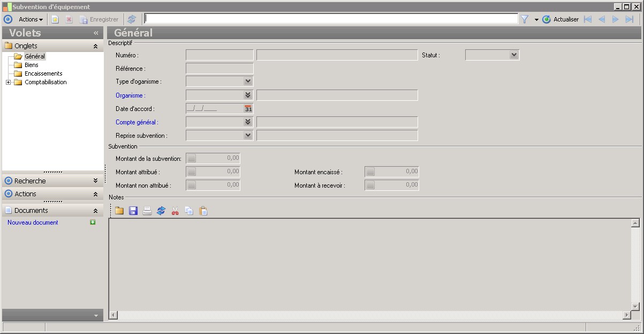Click the Référence input field
The width and height of the screenshot is (644, 334).
pyautogui.click(x=219, y=68)
